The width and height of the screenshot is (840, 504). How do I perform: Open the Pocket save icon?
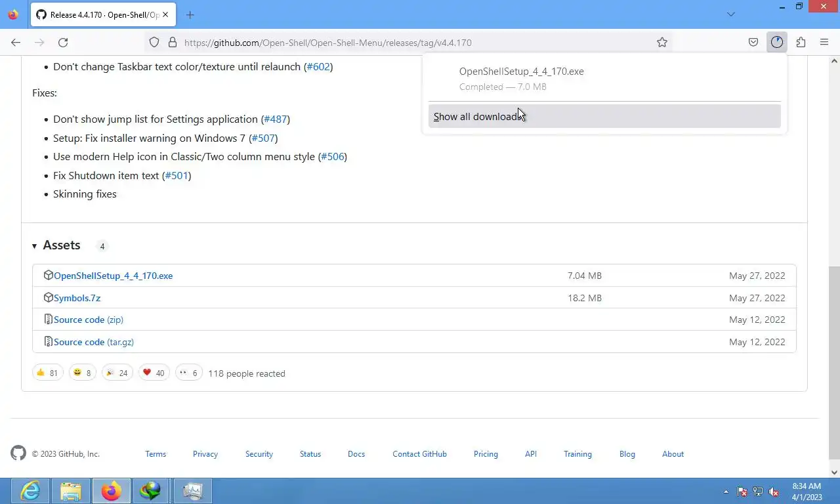pyautogui.click(x=753, y=42)
